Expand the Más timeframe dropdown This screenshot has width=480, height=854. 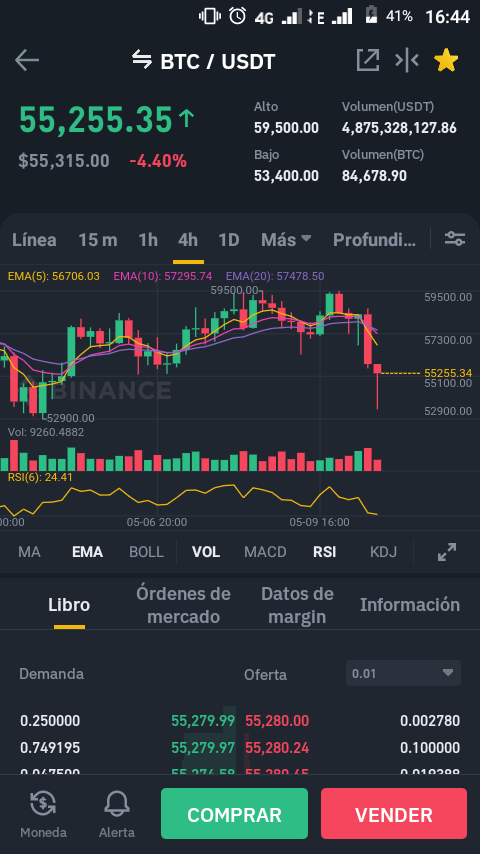(286, 240)
